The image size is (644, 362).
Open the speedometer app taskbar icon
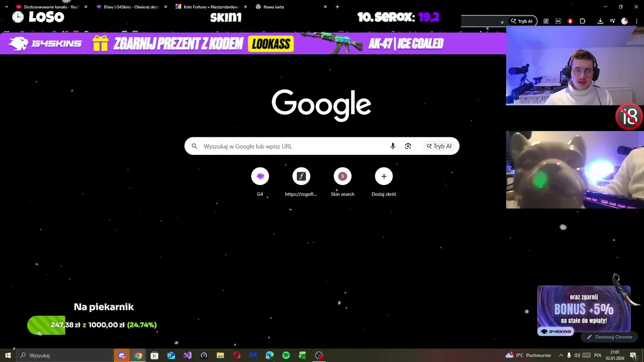204,355
